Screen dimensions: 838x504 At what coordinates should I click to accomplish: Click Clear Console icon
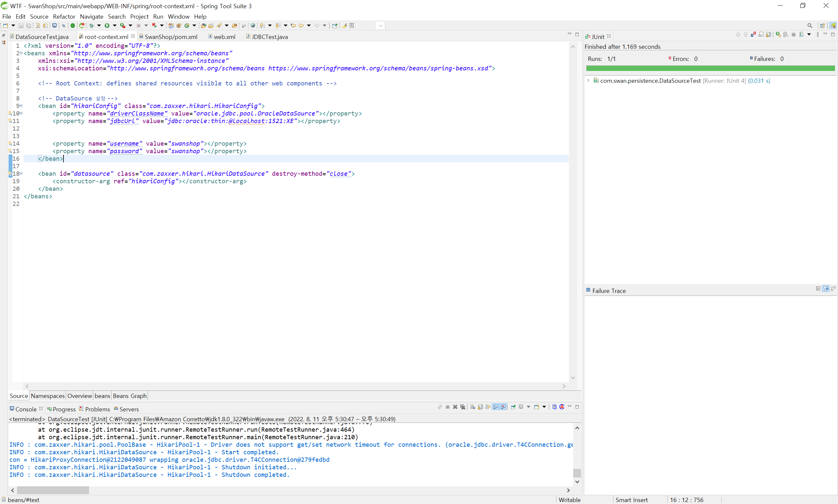pyautogui.click(x=473, y=407)
